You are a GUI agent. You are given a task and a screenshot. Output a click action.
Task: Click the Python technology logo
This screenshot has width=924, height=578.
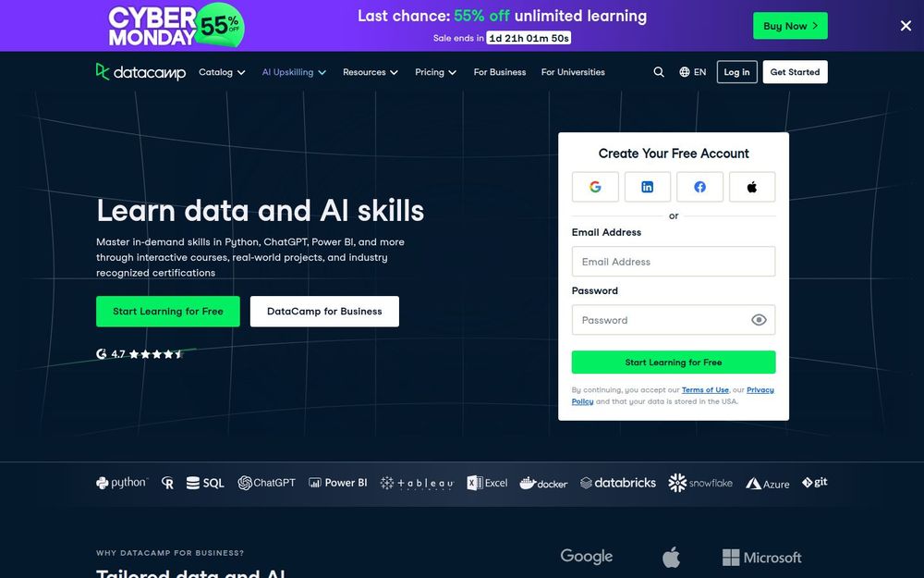point(122,483)
